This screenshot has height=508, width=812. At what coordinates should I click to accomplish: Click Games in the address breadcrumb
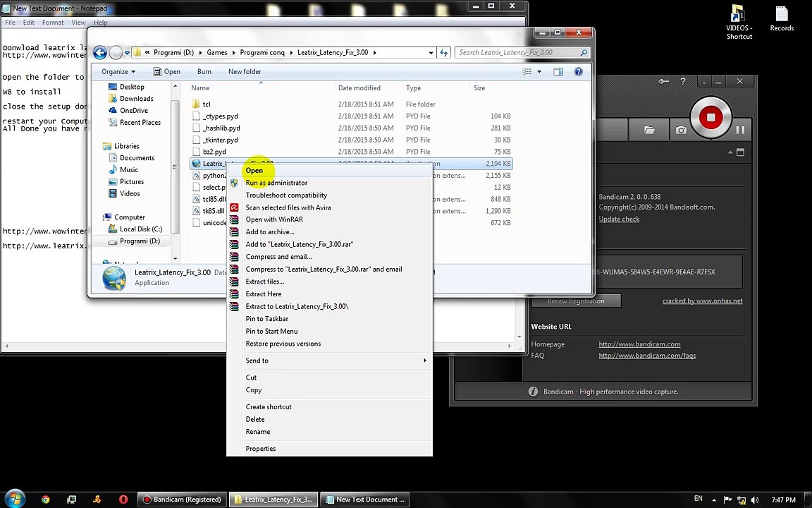click(x=217, y=52)
